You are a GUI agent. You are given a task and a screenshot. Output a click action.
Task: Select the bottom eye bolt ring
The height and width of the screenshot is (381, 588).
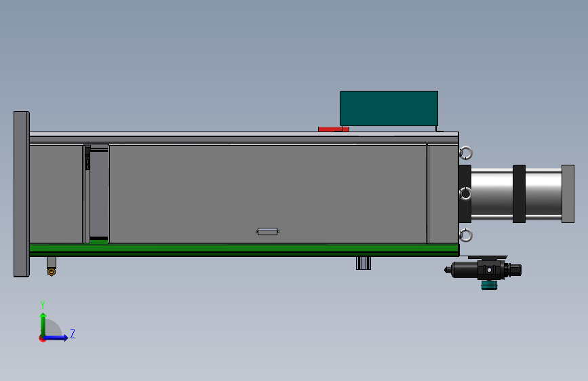(466, 235)
